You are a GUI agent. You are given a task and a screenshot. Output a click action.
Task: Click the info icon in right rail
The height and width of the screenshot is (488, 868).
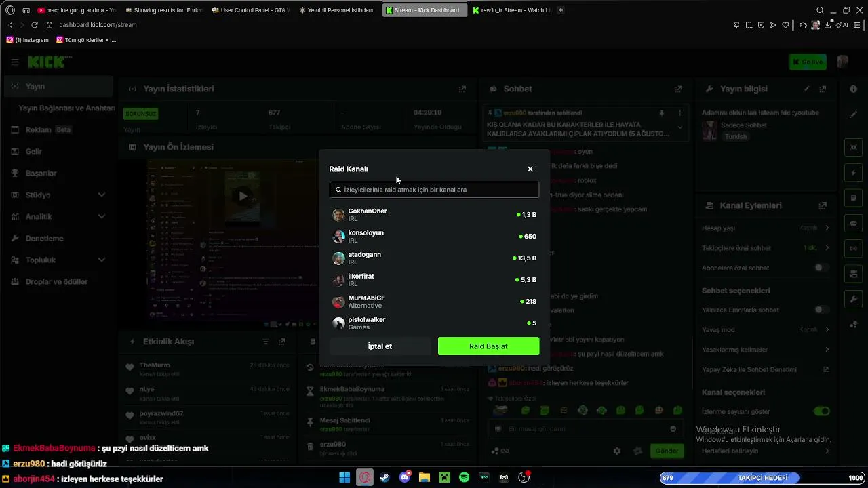pyautogui.click(x=853, y=89)
